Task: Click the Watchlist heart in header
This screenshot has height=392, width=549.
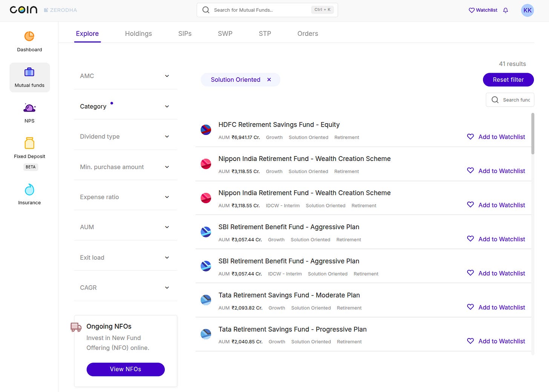Action: coord(471,10)
